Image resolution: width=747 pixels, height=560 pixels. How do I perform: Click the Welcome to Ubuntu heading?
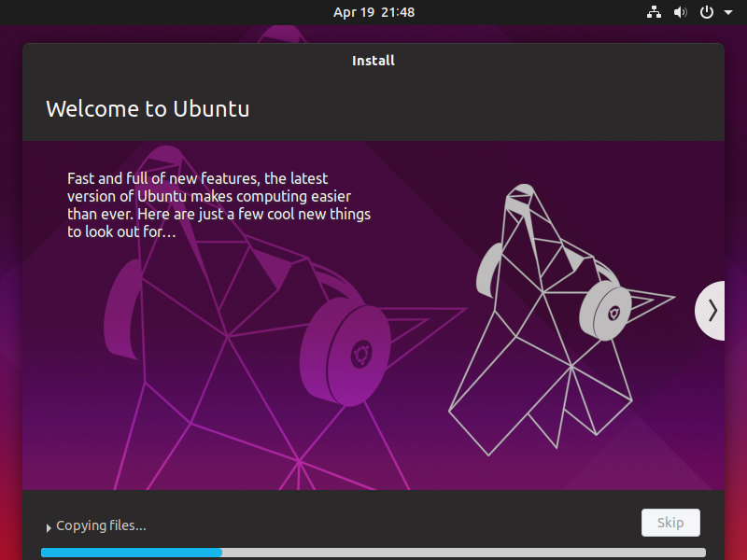click(148, 109)
